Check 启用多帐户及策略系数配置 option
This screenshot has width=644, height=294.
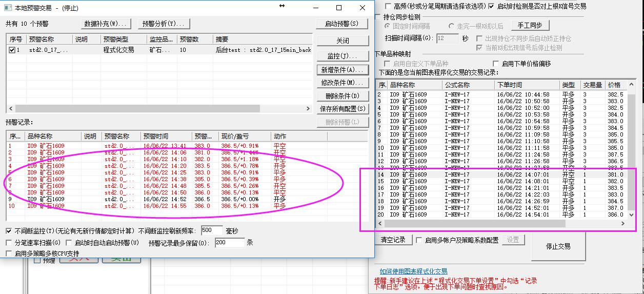tap(419, 240)
